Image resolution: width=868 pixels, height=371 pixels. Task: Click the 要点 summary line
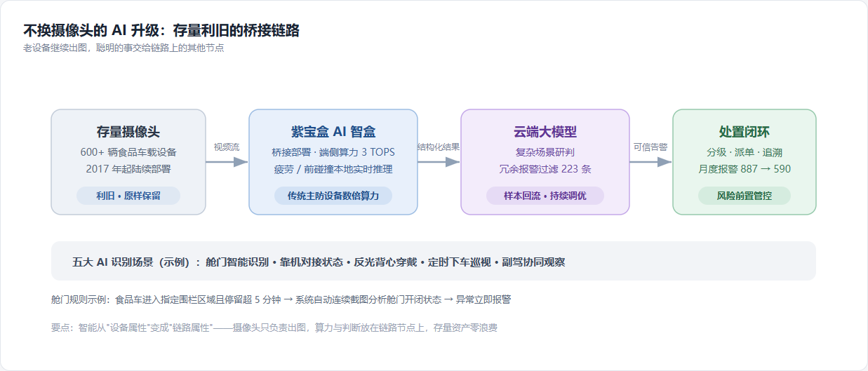[274, 328]
